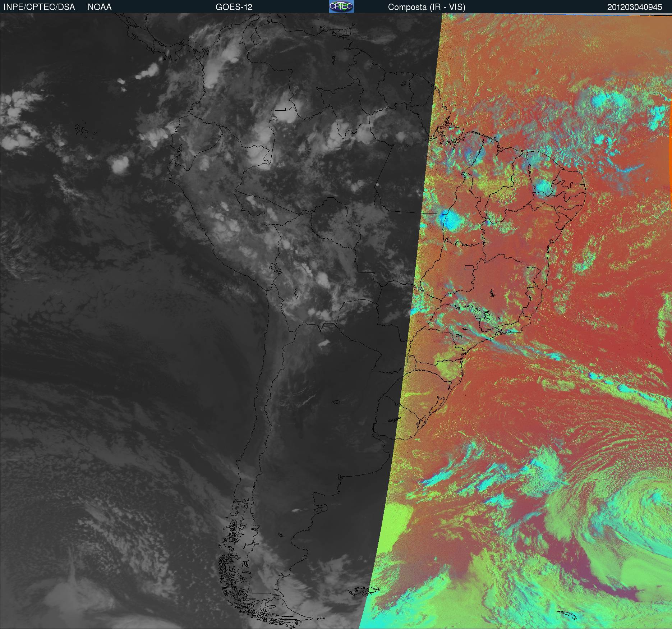Select the INPE/CPTEC/DSA header label
This screenshot has height=629, width=672.
(39, 7)
